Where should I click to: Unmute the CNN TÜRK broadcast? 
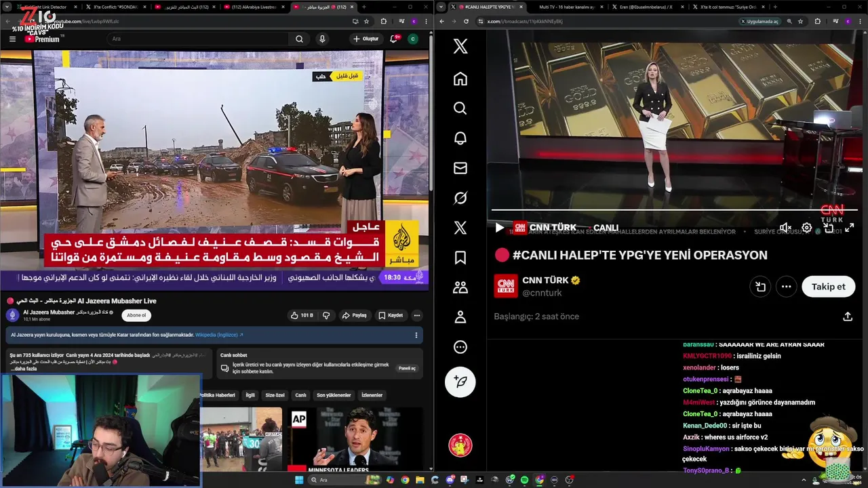click(x=785, y=228)
